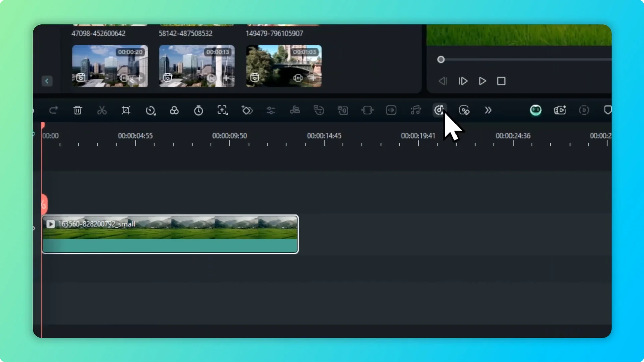Click the framed play icon on the 00:01:03 clip
This screenshot has height=362, width=644.
pos(298,78)
